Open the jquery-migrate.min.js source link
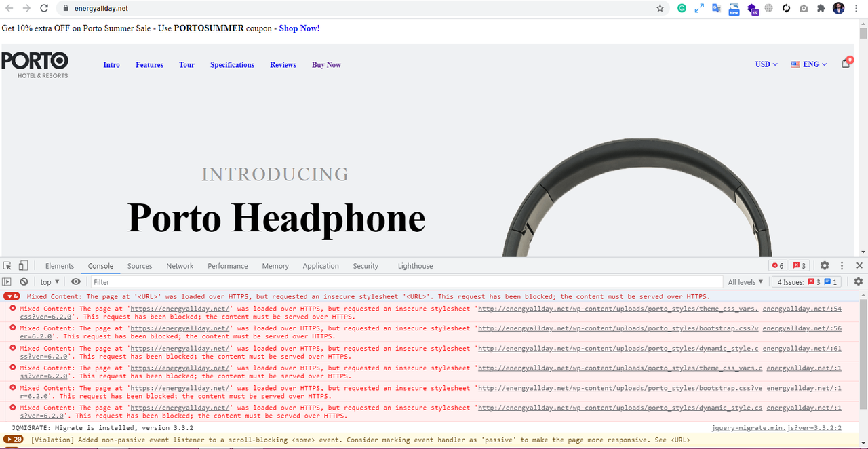Image resolution: width=868 pixels, height=449 pixels. (x=776, y=428)
